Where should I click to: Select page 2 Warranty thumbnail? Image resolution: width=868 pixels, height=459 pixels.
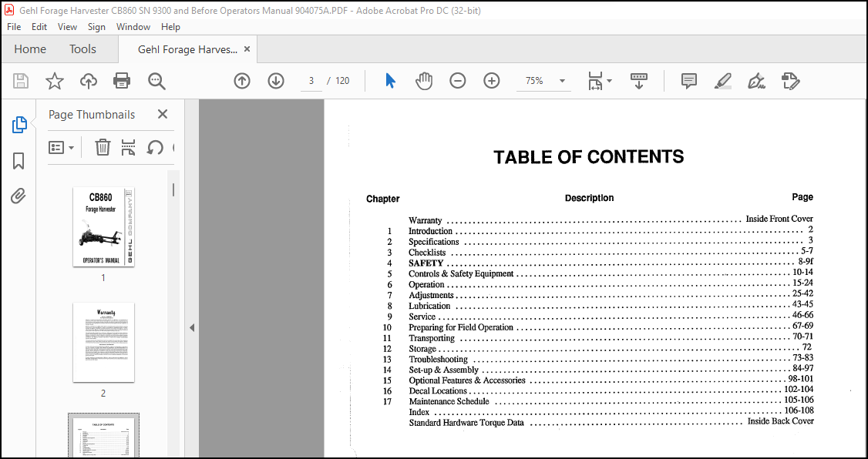103,342
